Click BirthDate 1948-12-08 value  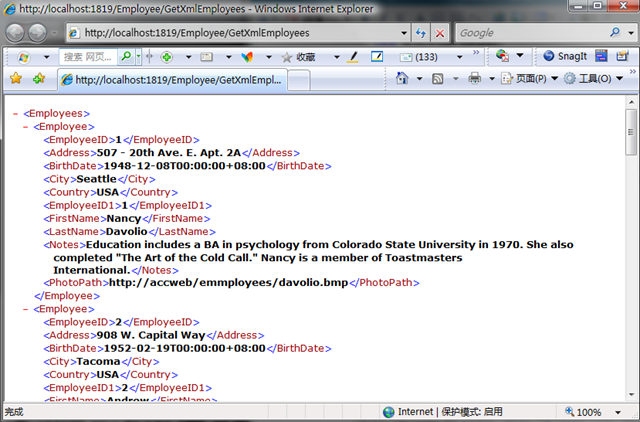[x=184, y=166]
